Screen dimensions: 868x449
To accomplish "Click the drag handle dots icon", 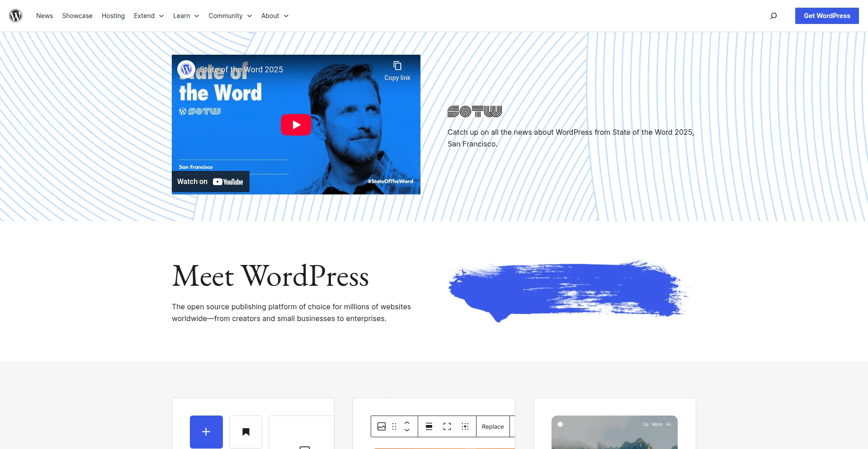I will 394,426.
